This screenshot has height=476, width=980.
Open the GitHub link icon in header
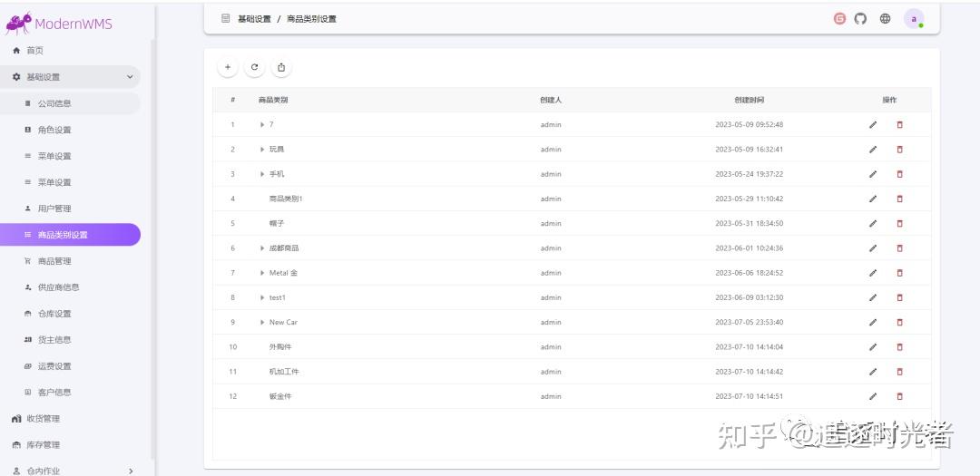click(861, 18)
